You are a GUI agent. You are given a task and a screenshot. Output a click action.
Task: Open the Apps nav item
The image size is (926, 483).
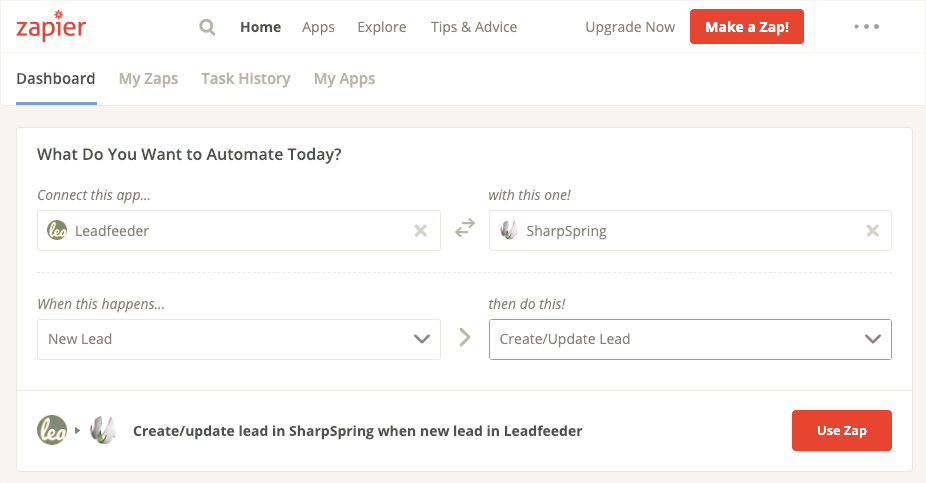click(x=318, y=27)
